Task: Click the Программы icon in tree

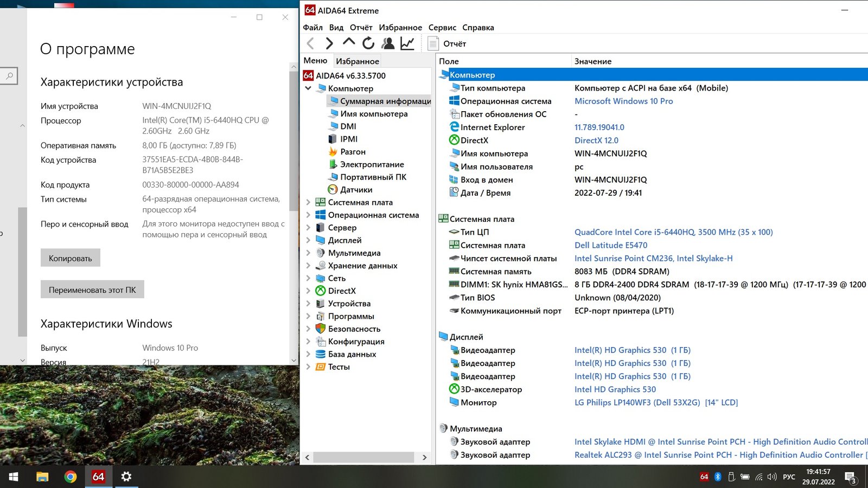Action: (321, 316)
